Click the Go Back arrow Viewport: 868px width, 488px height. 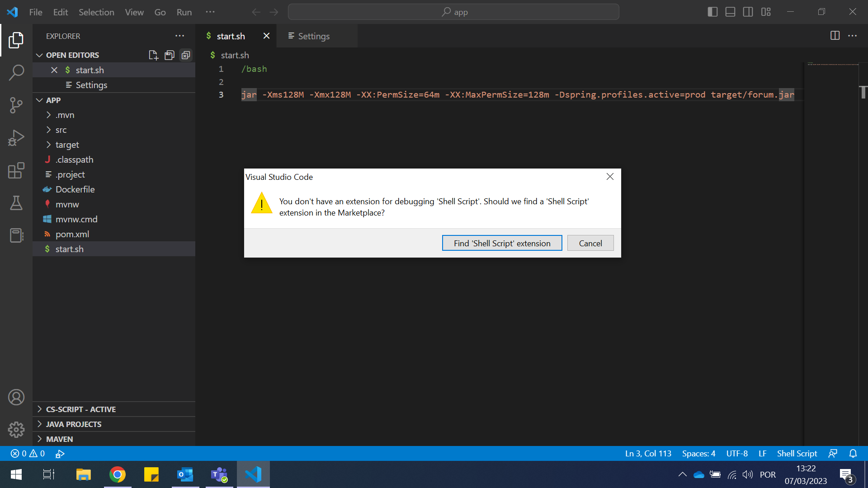[x=256, y=12]
